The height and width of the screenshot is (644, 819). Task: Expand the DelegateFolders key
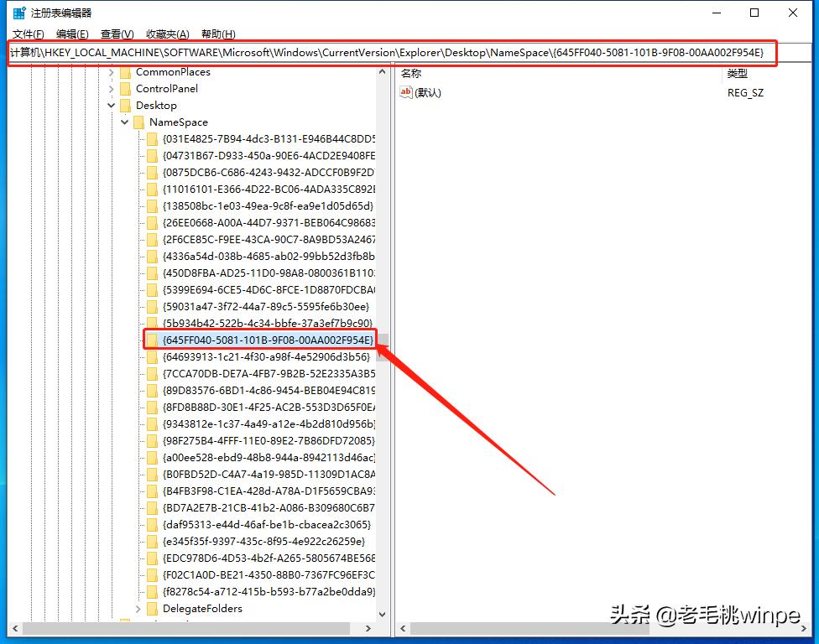[138, 609]
